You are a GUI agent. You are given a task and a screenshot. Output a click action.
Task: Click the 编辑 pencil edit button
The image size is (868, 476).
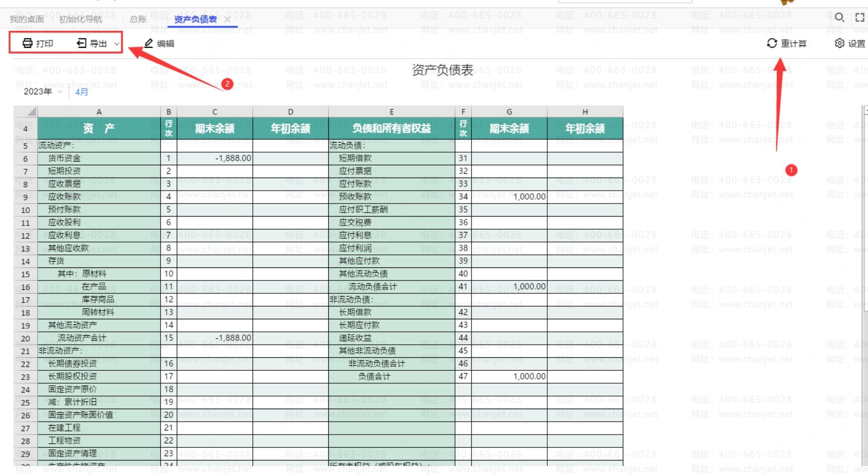[x=159, y=43]
